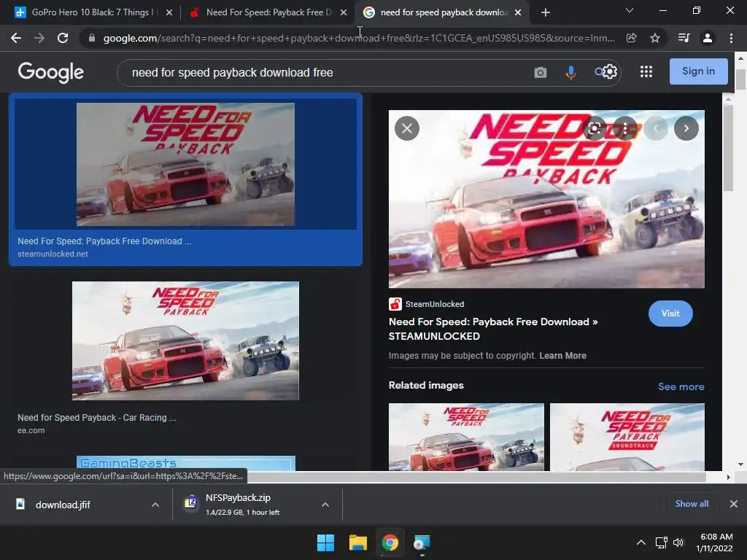Screen dimensions: 747x560
Task: Click the address bar URL
Action: [x=358, y=38]
